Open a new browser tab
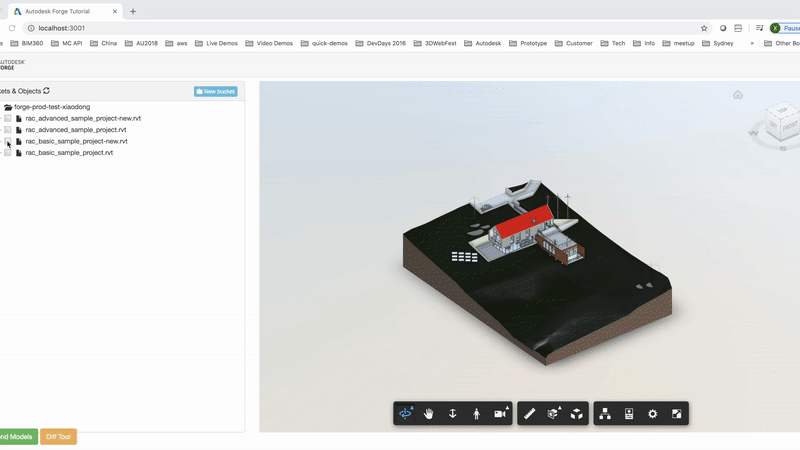800x450 pixels. coord(133,11)
